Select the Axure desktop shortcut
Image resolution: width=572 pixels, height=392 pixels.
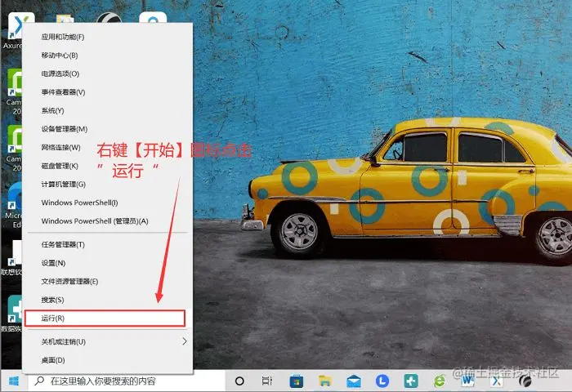tap(14, 31)
